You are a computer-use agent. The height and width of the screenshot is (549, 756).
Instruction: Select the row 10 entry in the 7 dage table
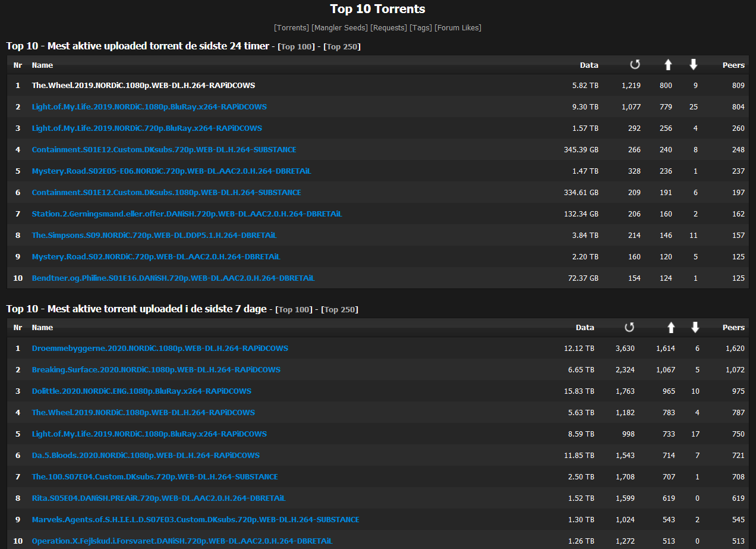(182, 541)
